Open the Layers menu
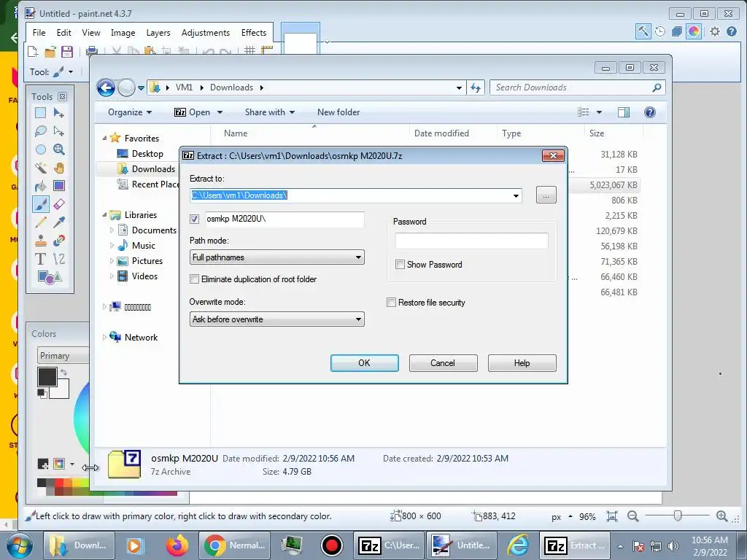The image size is (747, 560). 158,33
